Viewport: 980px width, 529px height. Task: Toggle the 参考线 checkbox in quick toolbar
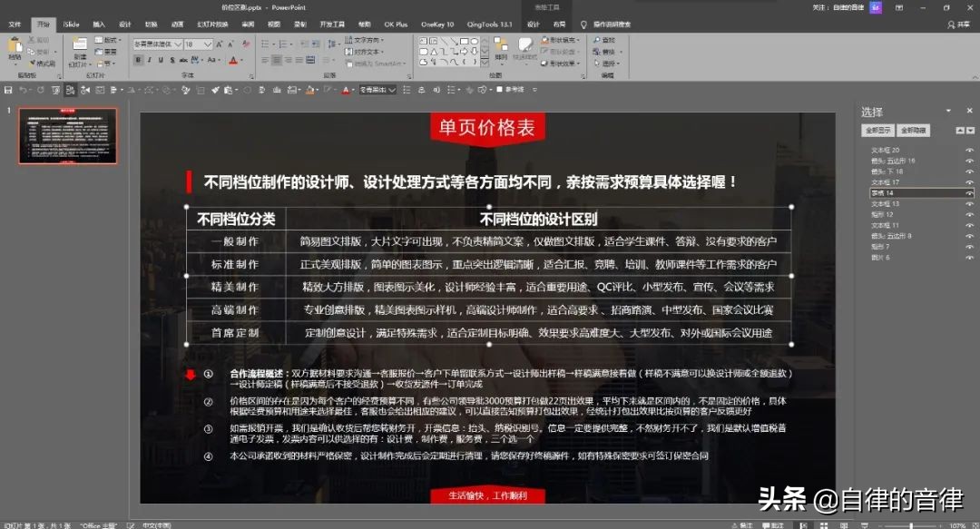[499, 90]
